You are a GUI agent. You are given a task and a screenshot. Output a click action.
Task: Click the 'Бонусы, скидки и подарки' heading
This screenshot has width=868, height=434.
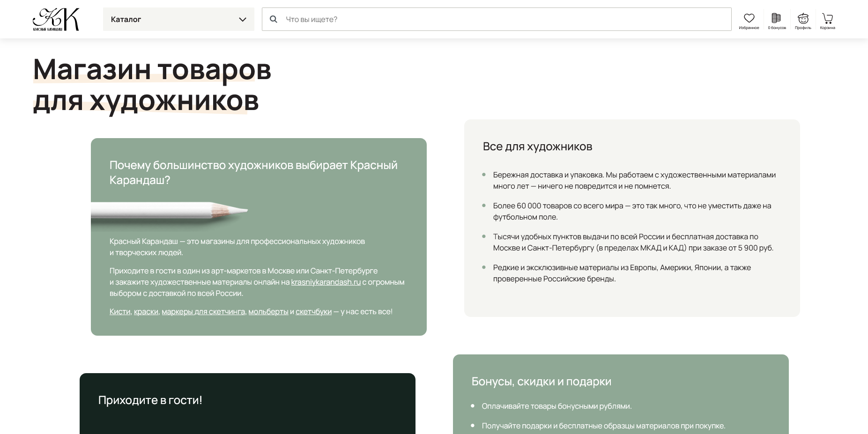[542, 381]
